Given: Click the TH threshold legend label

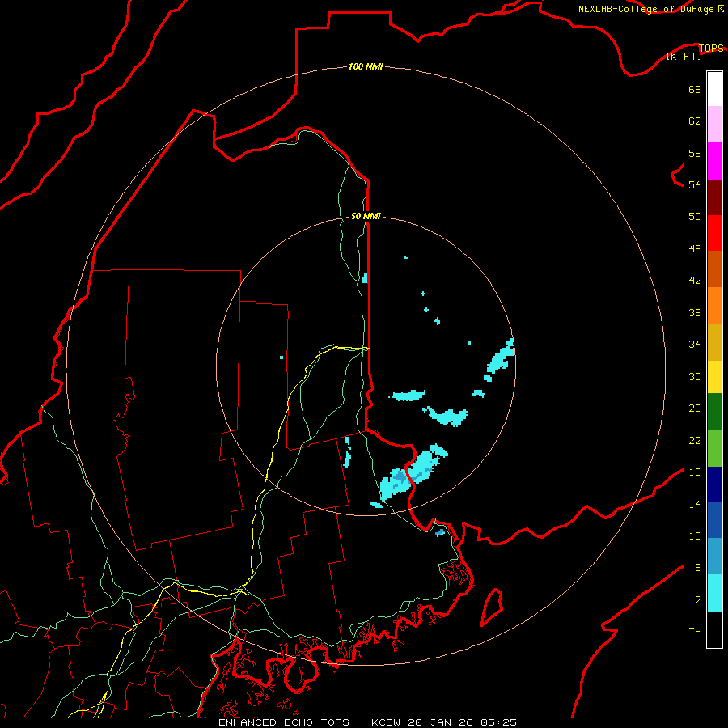Looking at the screenshot, I should 695,632.
